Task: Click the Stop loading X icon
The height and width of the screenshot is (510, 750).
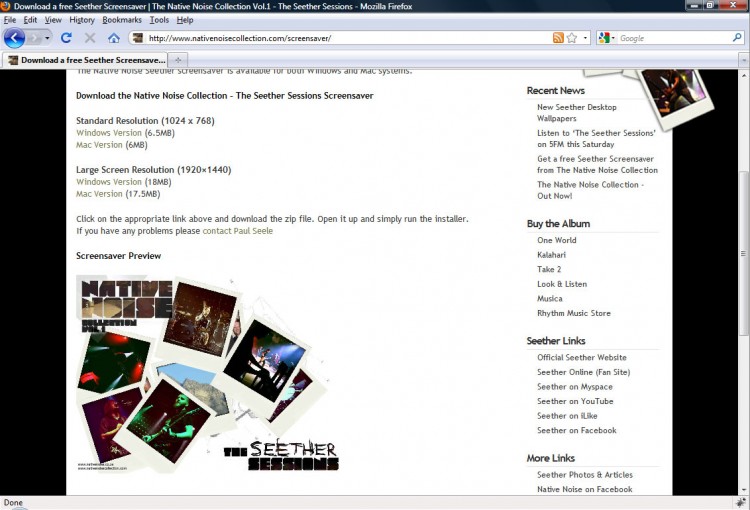Action: point(90,38)
